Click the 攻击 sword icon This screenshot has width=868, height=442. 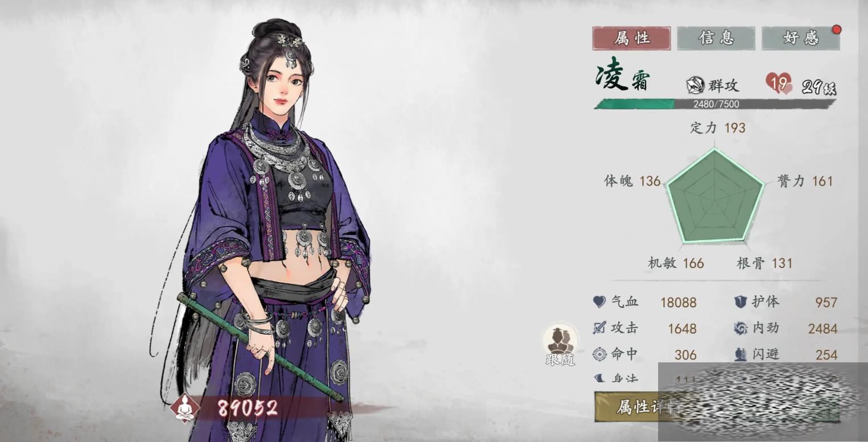click(x=600, y=328)
